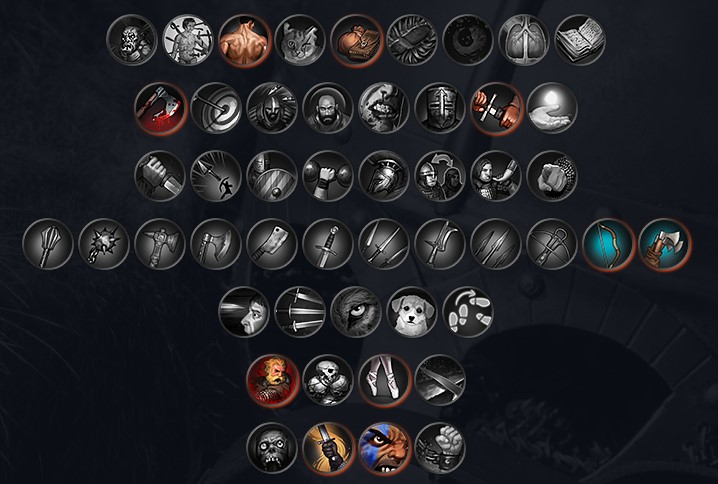Screen dimensions: 718x484
Task: Click the meat cleaver perk icon
Action: point(272,245)
